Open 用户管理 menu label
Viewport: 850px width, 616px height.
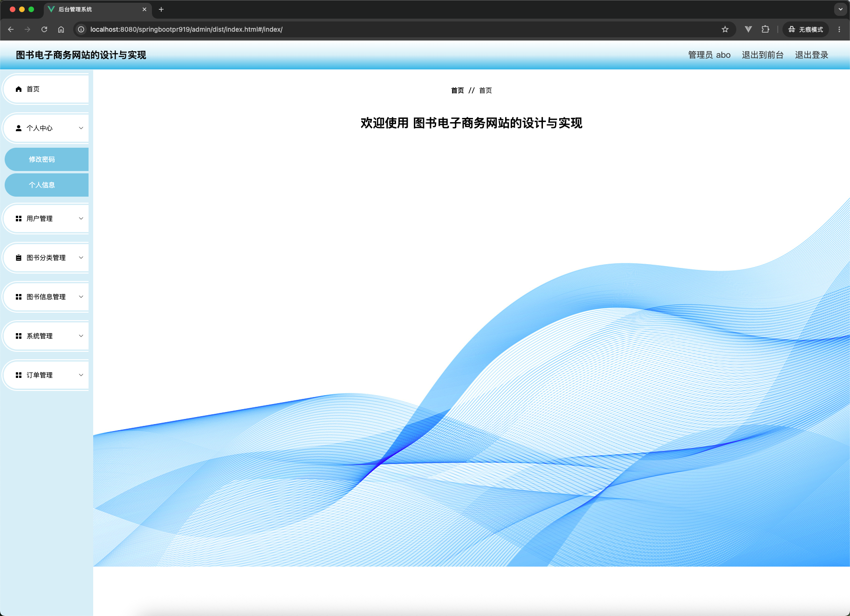pyautogui.click(x=40, y=219)
